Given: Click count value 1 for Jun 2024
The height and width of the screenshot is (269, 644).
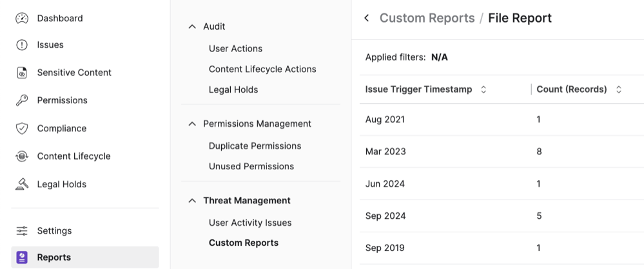Looking at the screenshot, I should [x=539, y=183].
